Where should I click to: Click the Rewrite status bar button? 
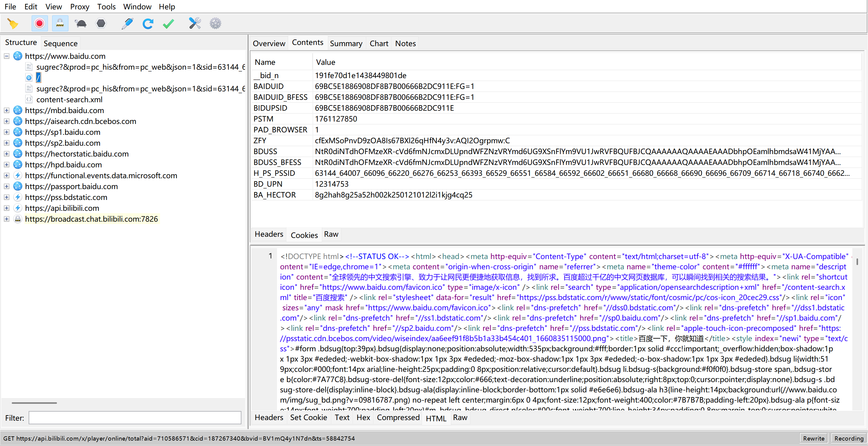click(x=813, y=438)
